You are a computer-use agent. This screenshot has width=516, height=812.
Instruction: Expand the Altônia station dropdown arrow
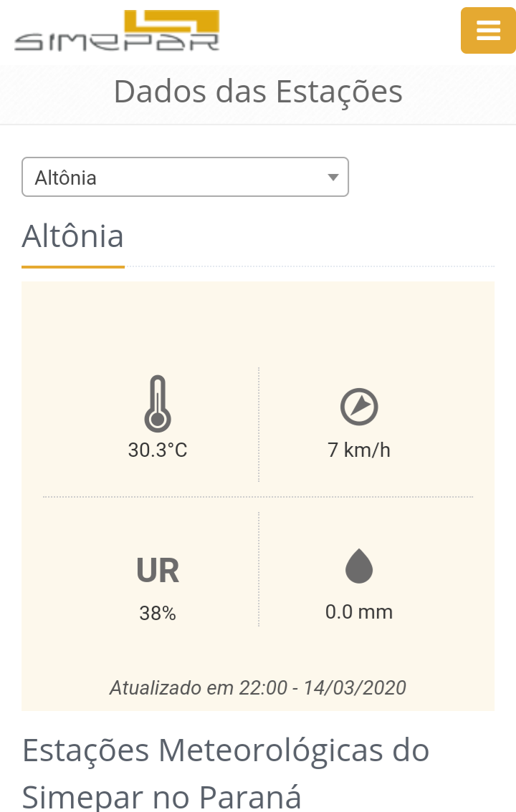(x=333, y=177)
